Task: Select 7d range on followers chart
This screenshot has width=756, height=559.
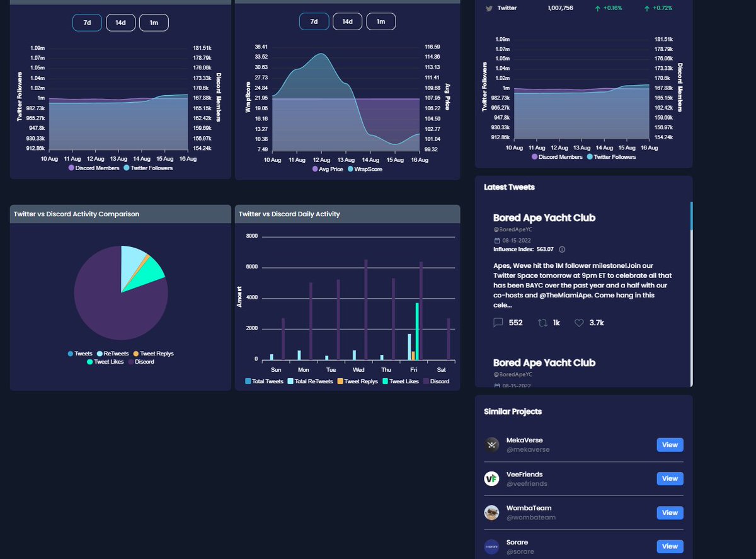Action: (87, 23)
